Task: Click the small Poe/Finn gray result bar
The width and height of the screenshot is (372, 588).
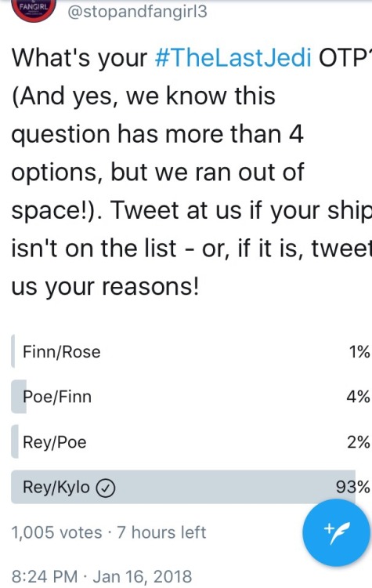Action: point(19,397)
